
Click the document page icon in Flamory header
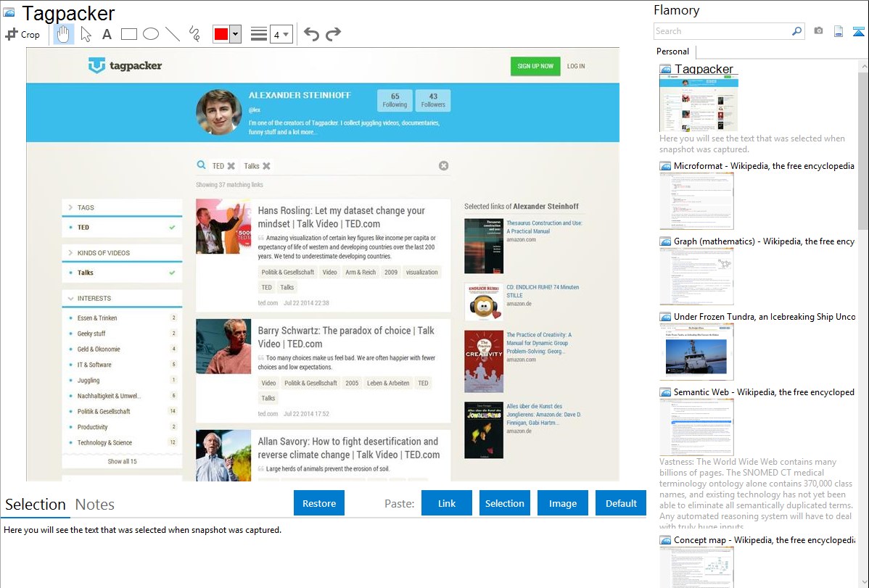point(839,31)
